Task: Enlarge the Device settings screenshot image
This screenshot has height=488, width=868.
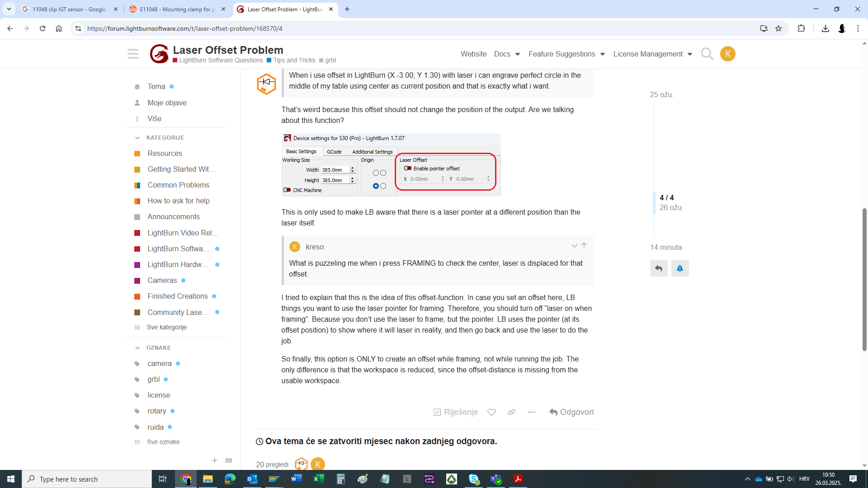Action: pyautogui.click(x=391, y=164)
